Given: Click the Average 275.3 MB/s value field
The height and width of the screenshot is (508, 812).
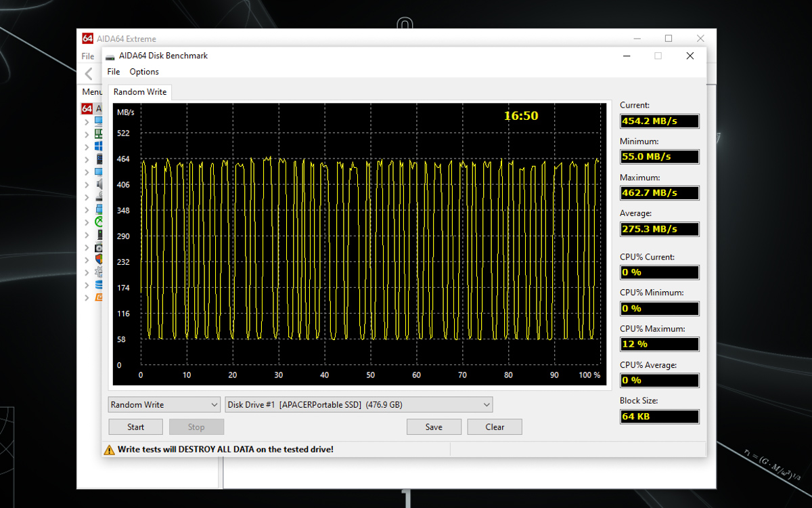Looking at the screenshot, I should (660, 229).
